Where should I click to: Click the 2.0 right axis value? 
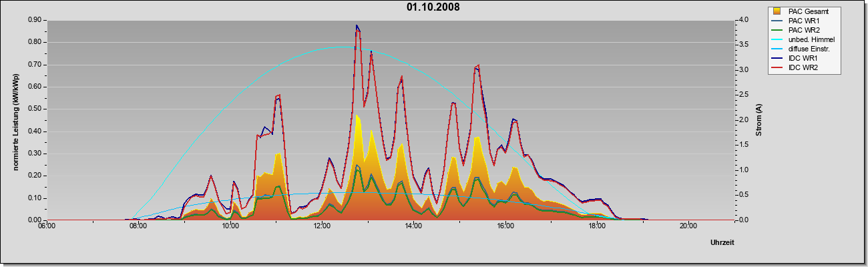(x=744, y=120)
